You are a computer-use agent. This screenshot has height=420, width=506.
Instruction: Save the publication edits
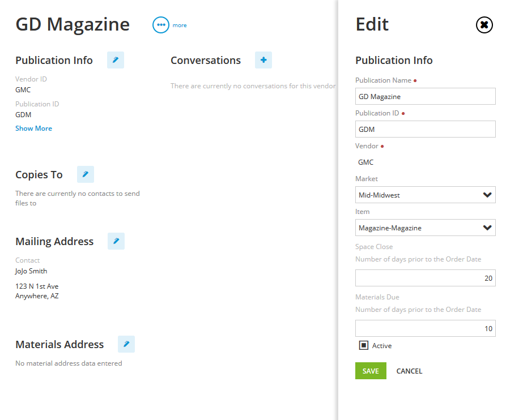pos(371,371)
